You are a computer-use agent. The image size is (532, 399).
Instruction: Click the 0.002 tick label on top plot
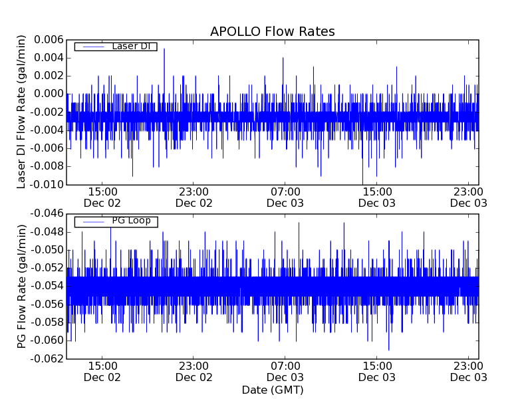click(49, 76)
